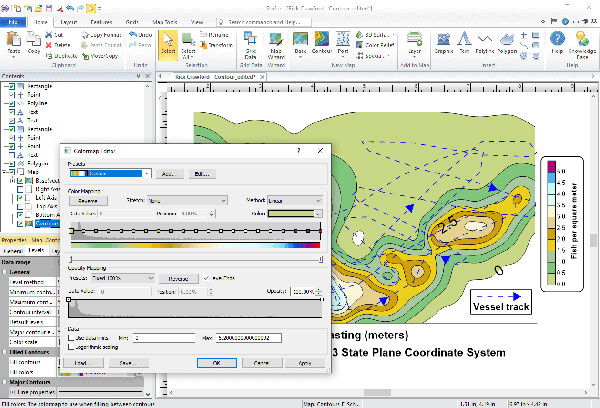Click the Rename command in the Selection group
Screen dimensions: 600x408
pos(214,35)
